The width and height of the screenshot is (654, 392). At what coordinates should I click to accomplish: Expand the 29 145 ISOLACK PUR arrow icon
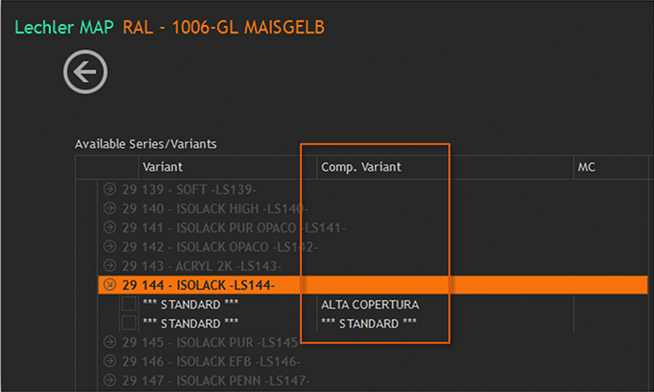(110, 342)
